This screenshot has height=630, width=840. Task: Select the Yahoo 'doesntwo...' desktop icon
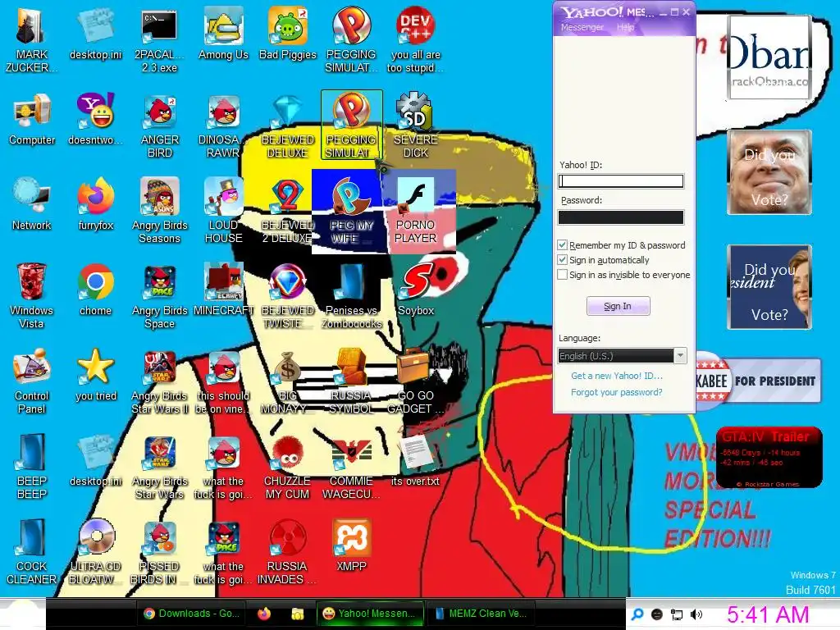point(95,120)
